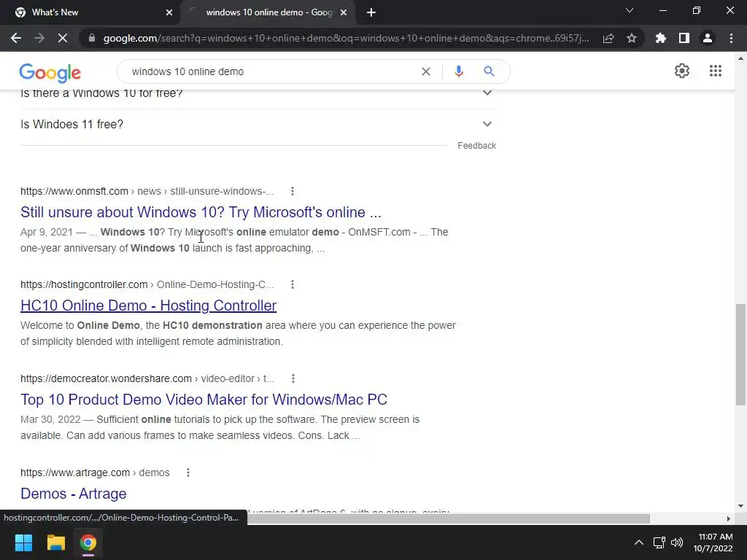Screen dimensions: 747x560
Task: Open Google quick settings gear
Action: click(x=682, y=71)
